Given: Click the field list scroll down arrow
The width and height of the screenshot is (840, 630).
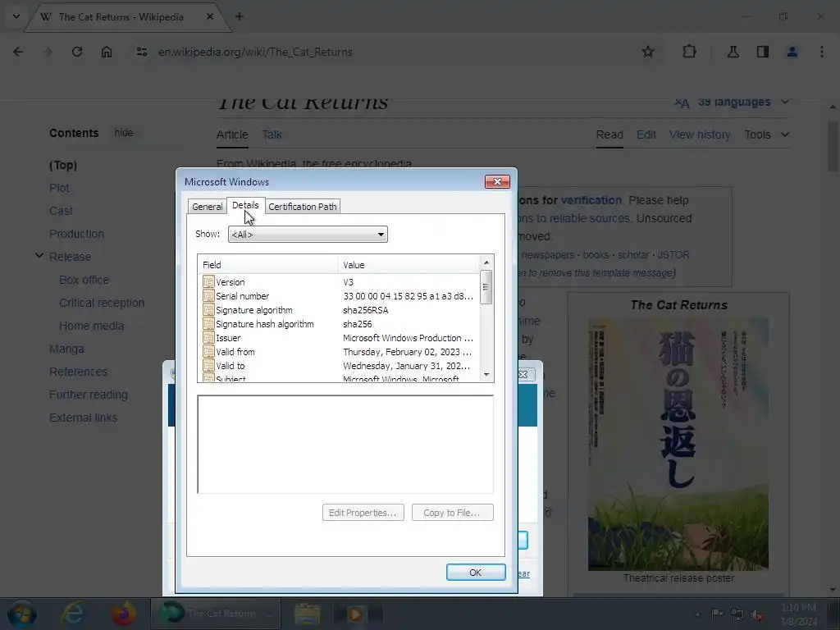Looking at the screenshot, I should coord(486,374).
